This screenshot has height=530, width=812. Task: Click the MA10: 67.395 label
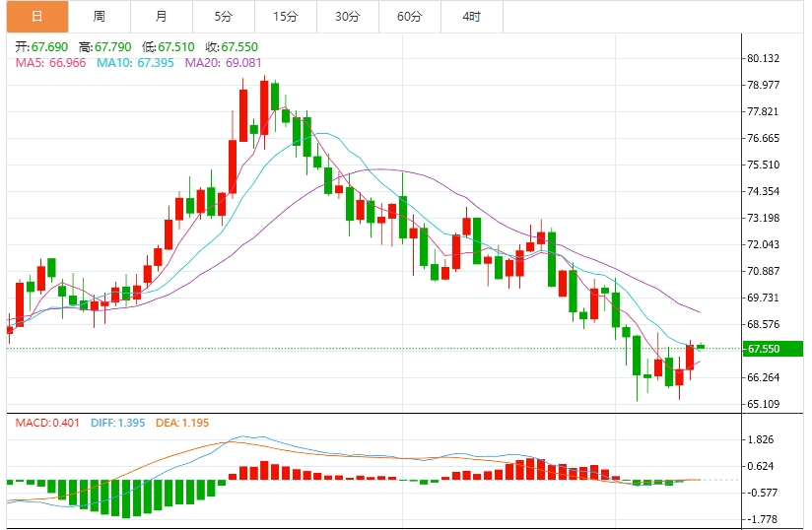point(135,63)
